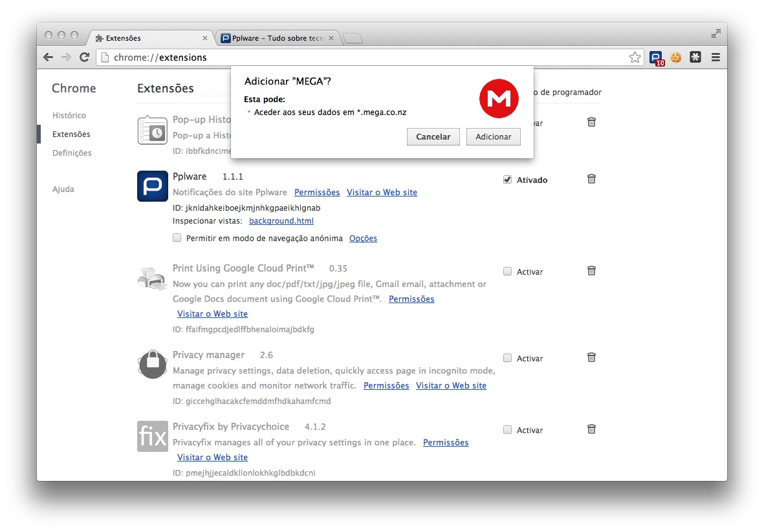764x532 pixels.
Task: Open the Chrome hamburger menu
Action: coord(715,58)
